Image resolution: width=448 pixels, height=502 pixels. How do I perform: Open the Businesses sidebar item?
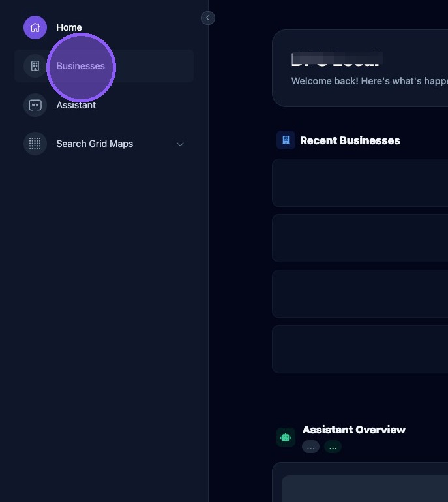click(104, 66)
